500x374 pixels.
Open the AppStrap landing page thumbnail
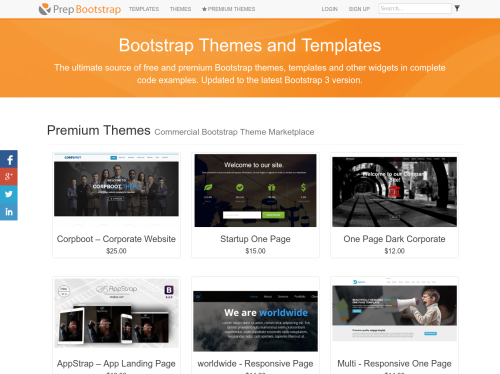tap(116, 313)
